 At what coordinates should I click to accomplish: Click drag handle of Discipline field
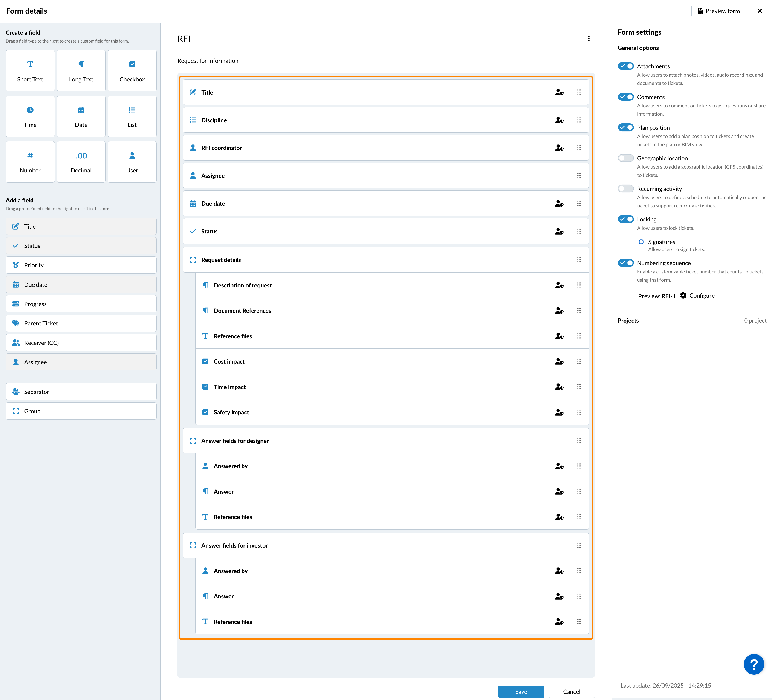(x=579, y=120)
